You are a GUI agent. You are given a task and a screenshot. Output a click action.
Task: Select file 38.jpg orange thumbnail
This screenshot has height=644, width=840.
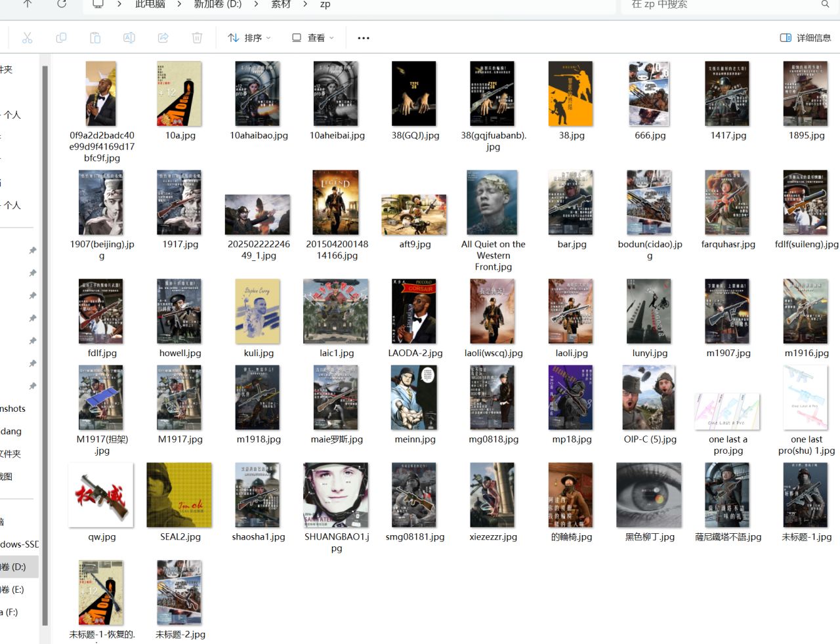click(x=572, y=102)
